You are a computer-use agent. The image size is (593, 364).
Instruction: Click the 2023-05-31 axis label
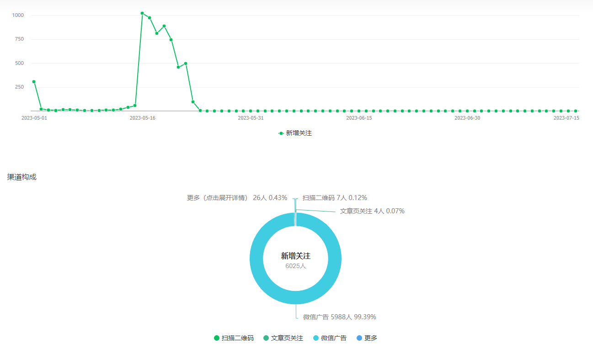coord(251,118)
